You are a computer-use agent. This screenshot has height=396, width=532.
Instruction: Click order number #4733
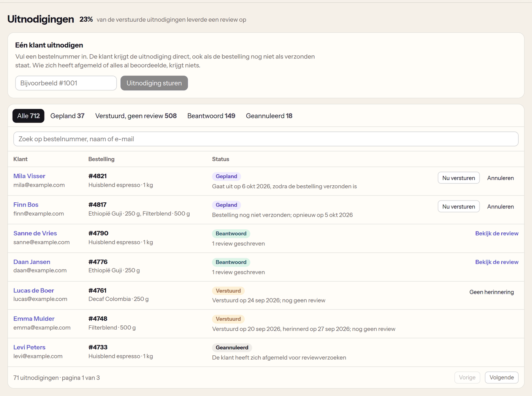[x=98, y=347]
